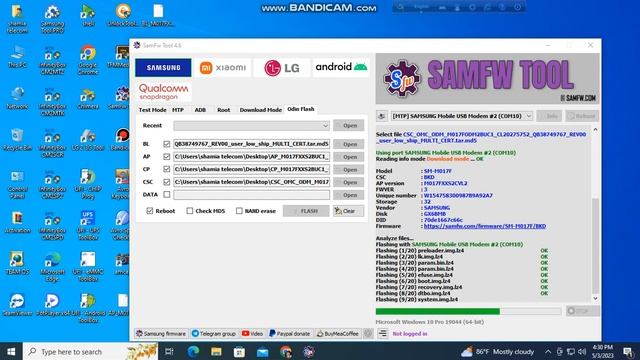Switch to the Download Mode tab

[260, 110]
